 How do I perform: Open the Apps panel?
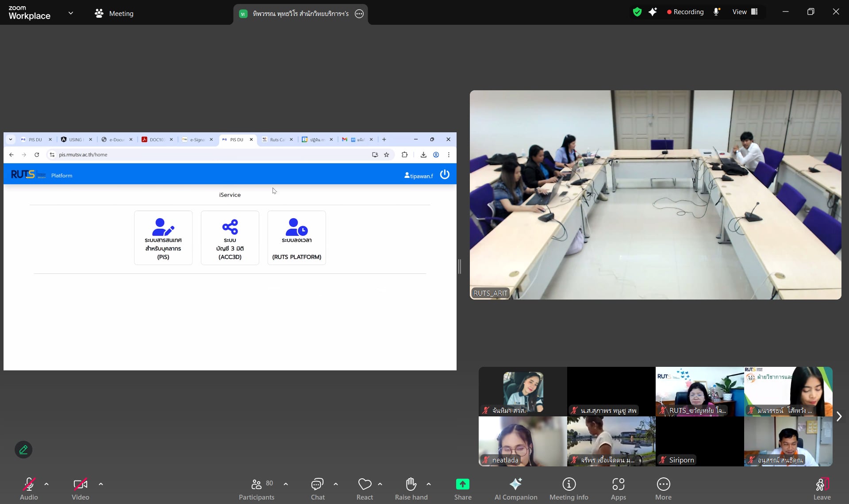click(x=618, y=485)
